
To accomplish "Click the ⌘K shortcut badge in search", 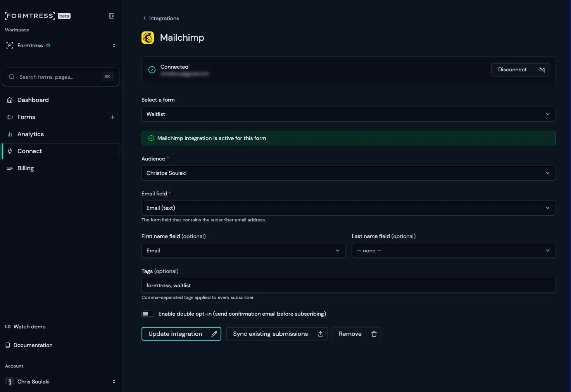I will click(107, 77).
